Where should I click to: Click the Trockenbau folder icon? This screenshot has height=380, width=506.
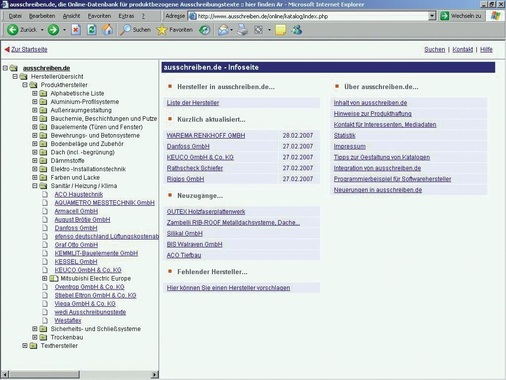pyautogui.click(x=43, y=337)
